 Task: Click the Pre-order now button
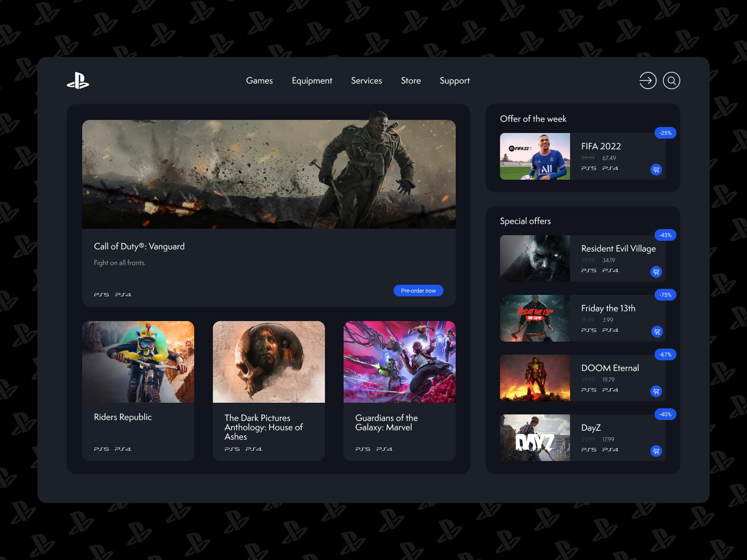[x=418, y=291]
